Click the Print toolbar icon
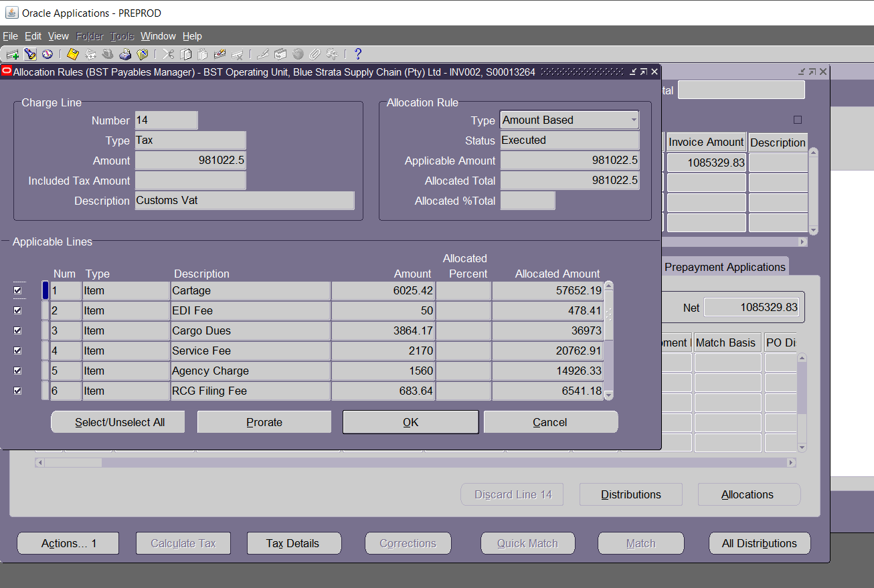Screen dimensions: 874x588 tap(125, 54)
